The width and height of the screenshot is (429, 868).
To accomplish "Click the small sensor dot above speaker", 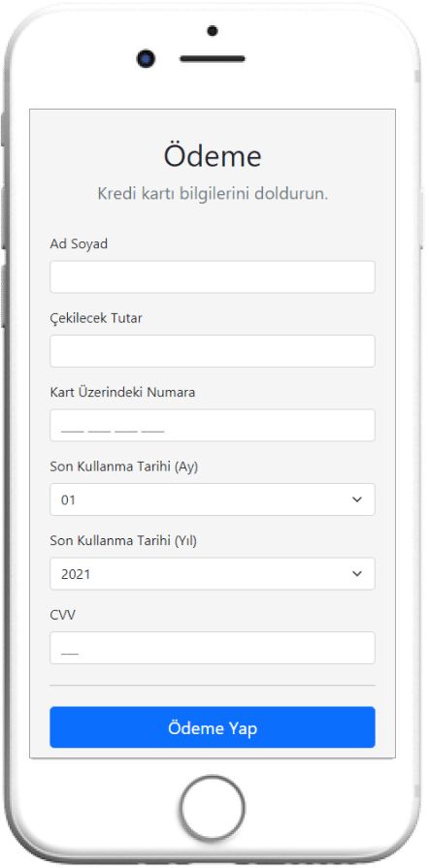I will 213,31.
